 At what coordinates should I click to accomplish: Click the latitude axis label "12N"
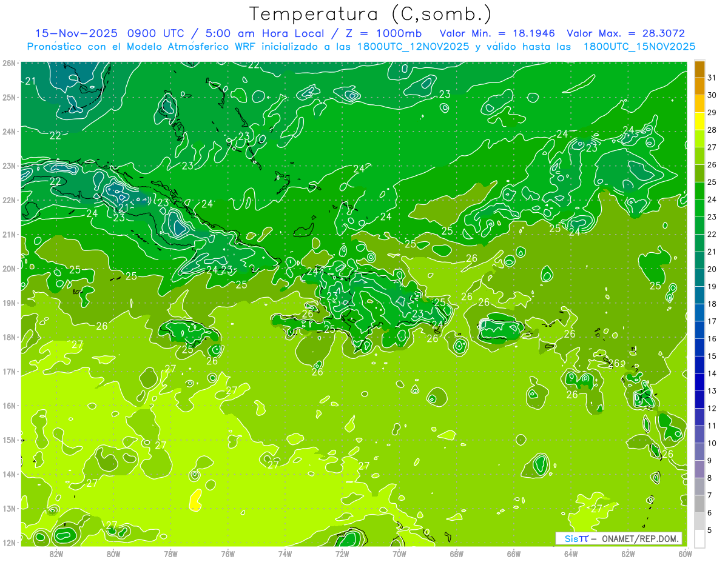click(x=9, y=543)
